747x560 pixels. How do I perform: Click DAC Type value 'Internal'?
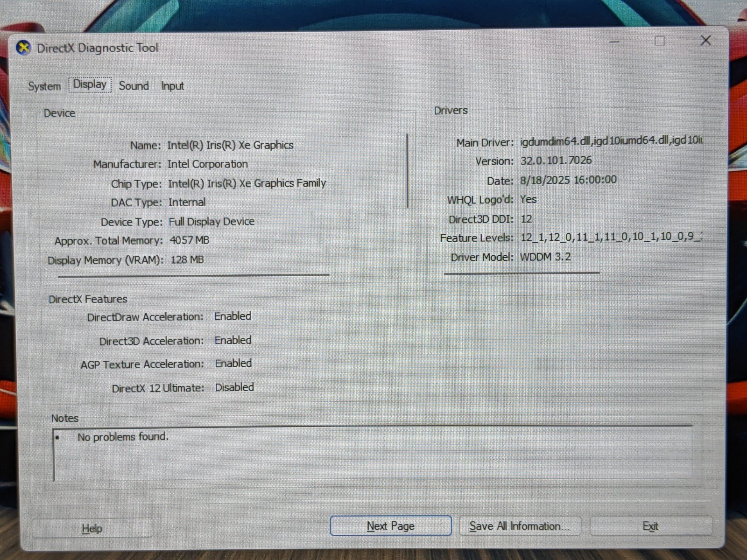pyautogui.click(x=187, y=203)
